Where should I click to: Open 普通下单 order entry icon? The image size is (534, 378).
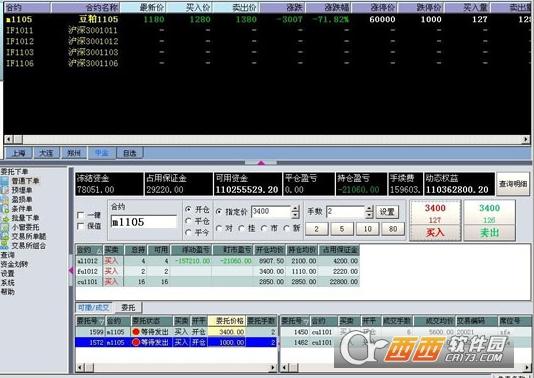pyautogui.click(x=5, y=181)
